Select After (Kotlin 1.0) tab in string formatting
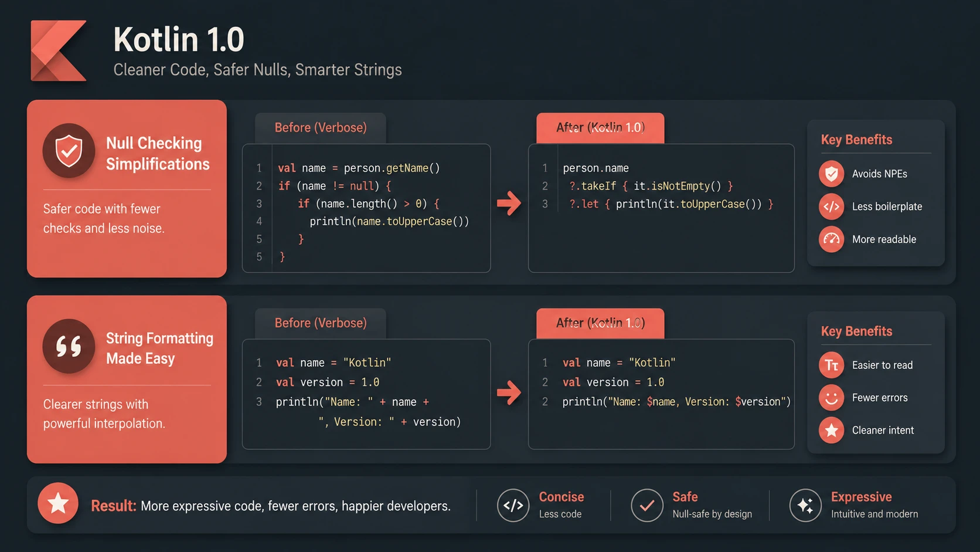The height and width of the screenshot is (552, 980). pyautogui.click(x=600, y=323)
